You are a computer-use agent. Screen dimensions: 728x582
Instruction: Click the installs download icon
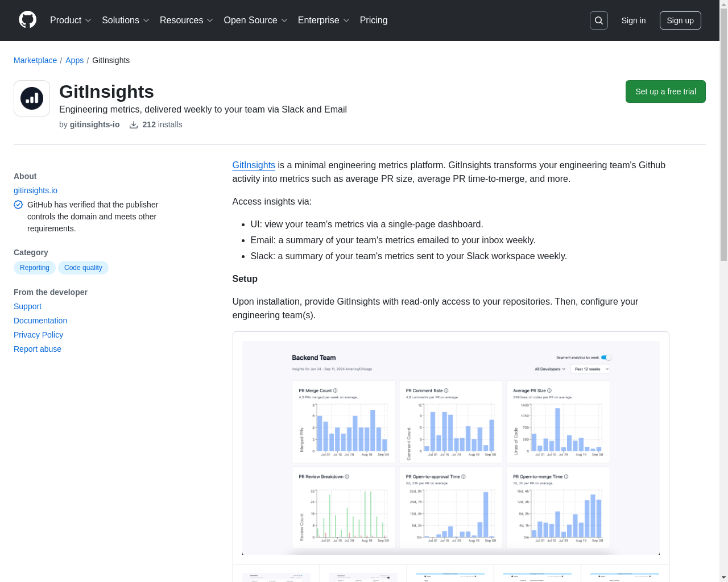pyautogui.click(x=134, y=124)
